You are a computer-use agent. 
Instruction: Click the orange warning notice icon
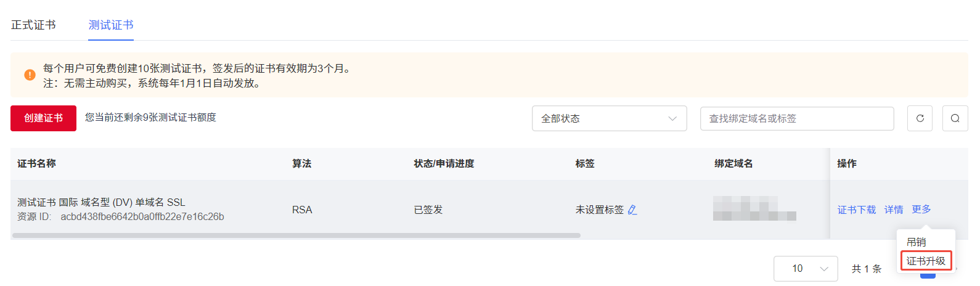click(30, 75)
